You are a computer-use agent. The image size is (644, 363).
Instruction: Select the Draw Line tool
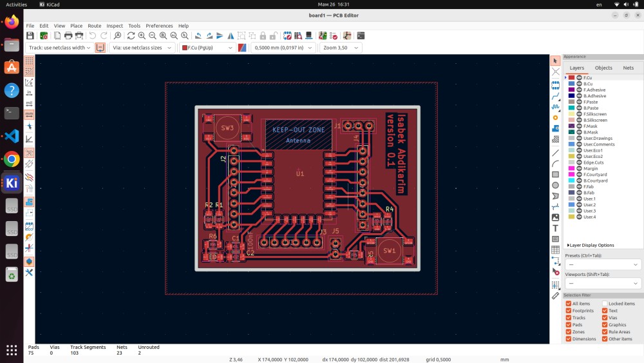pos(555,153)
